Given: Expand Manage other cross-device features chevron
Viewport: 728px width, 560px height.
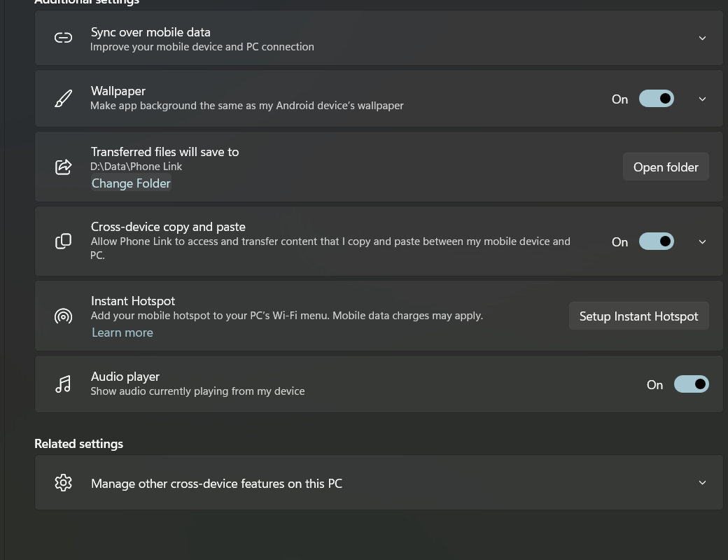Looking at the screenshot, I should (702, 482).
